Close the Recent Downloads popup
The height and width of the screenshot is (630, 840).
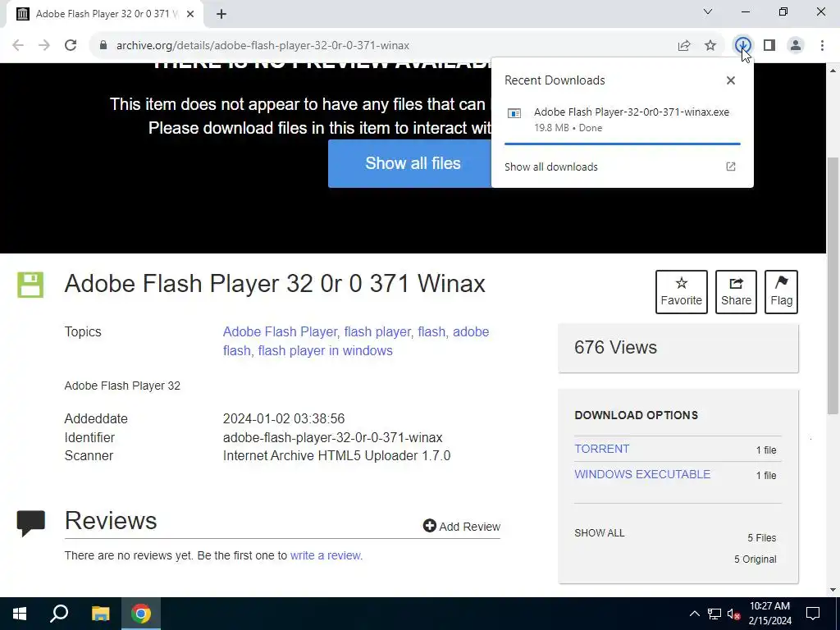(x=731, y=80)
